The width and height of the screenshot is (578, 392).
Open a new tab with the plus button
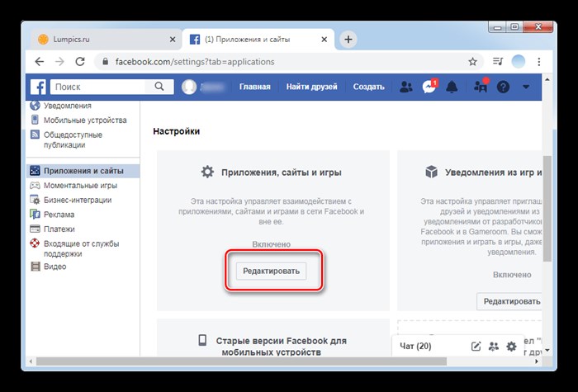click(348, 39)
